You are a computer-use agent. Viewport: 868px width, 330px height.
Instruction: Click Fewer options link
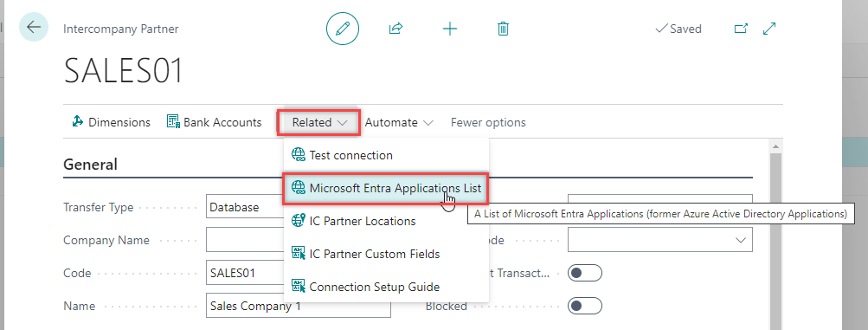[488, 122]
